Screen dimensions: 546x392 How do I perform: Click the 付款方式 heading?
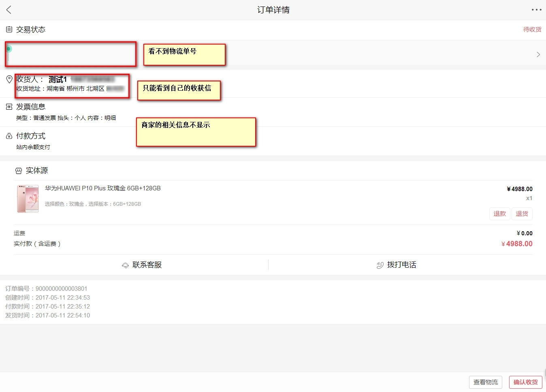tap(31, 136)
